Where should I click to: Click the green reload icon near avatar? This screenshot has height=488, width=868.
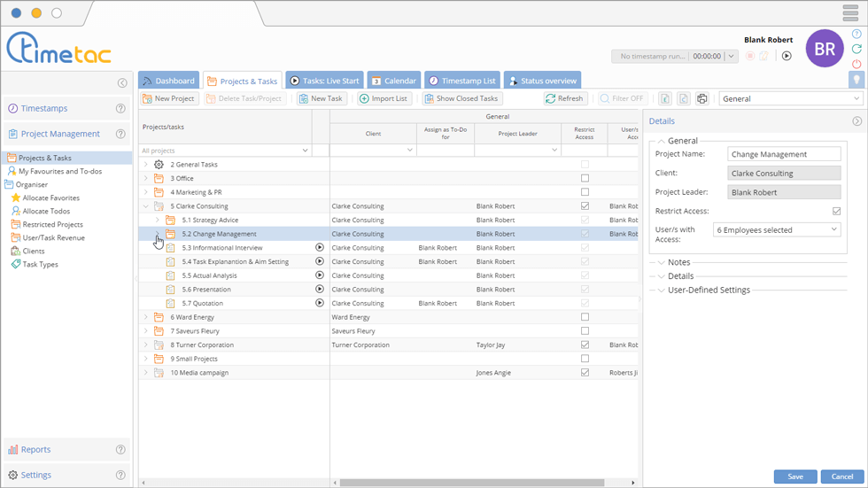click(x=856, y=49)
